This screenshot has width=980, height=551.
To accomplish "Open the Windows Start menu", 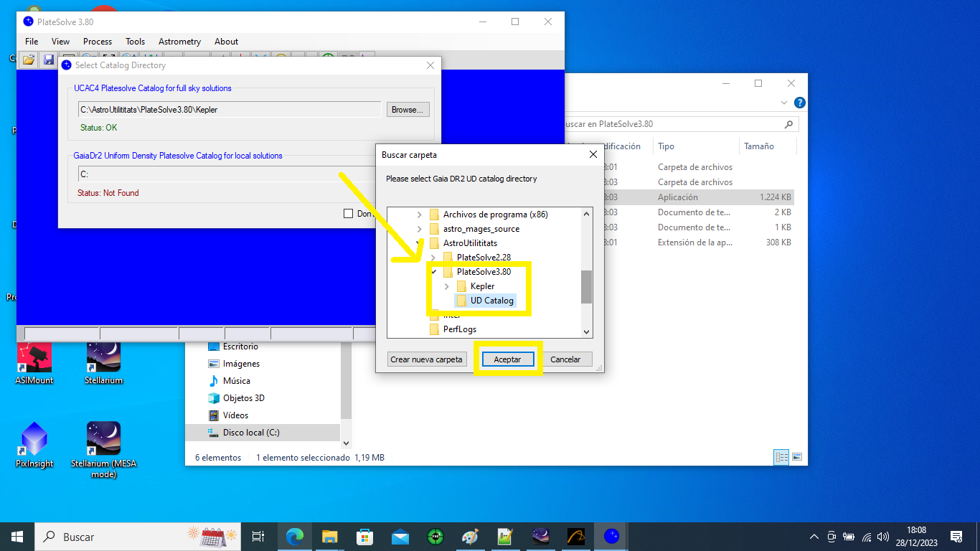I will point(17,537).
